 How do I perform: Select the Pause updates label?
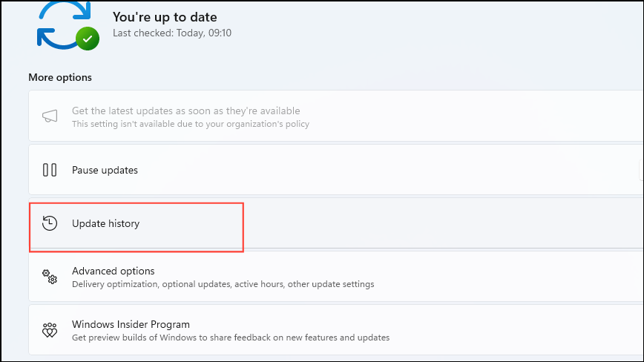tap(105, 170)
